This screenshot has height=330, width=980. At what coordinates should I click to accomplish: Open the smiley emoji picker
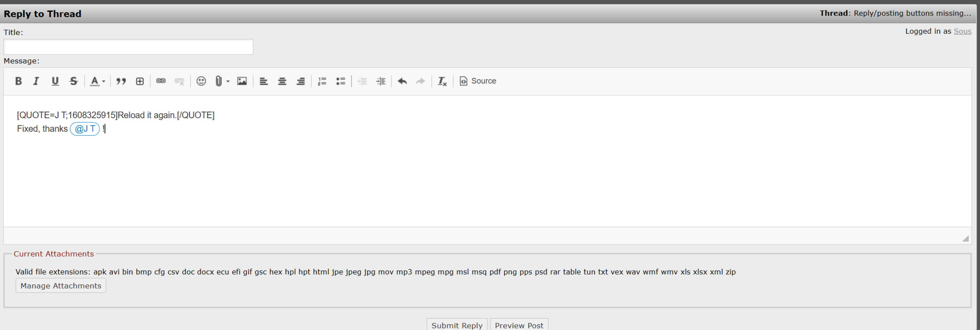[201, 81]
